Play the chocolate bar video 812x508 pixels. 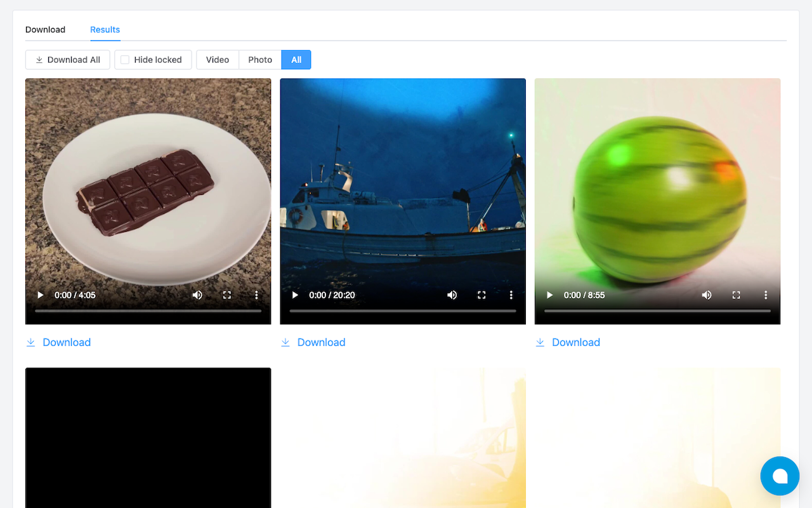(41, 295)
